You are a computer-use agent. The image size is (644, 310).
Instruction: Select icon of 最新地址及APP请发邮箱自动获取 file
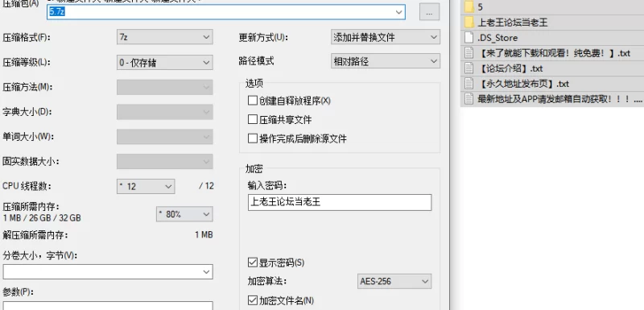click(469, 98)
